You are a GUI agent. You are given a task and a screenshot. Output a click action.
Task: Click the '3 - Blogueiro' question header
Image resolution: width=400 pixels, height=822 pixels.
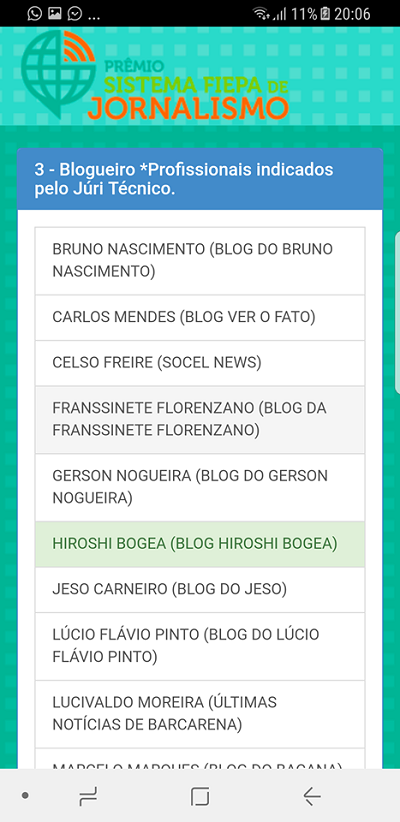click(200, 179)
